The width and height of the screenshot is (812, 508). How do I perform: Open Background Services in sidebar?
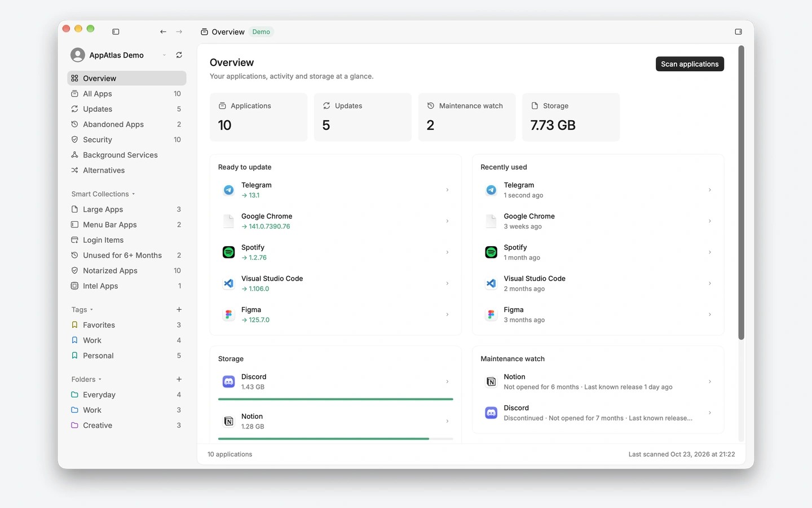[x=127, y=155]
